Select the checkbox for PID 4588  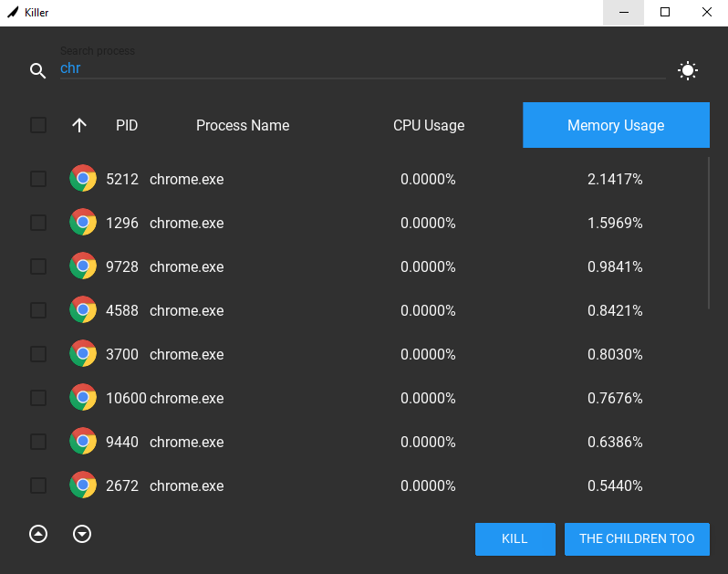click(38, 310)
